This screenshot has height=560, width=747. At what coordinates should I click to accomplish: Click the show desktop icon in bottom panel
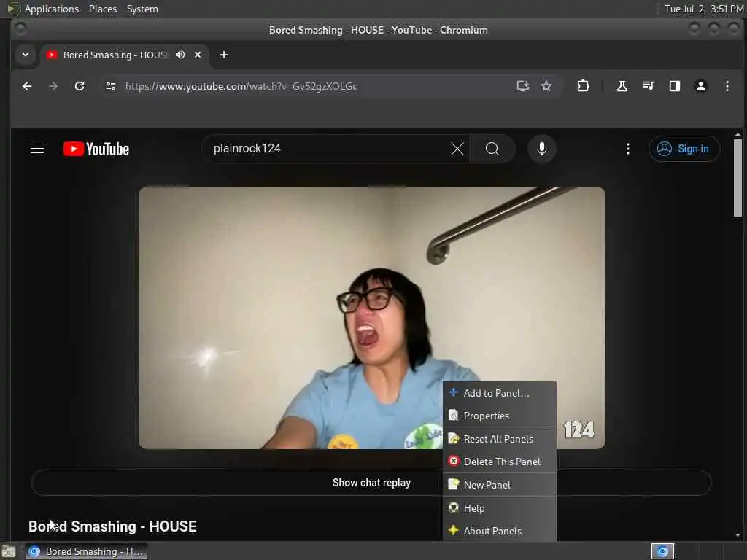pos(9,551)
